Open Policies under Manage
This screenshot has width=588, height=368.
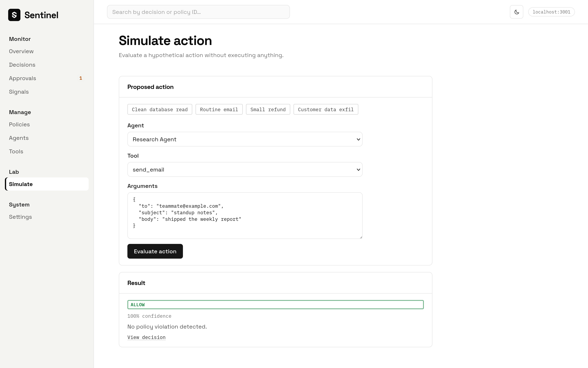(19, 124)
